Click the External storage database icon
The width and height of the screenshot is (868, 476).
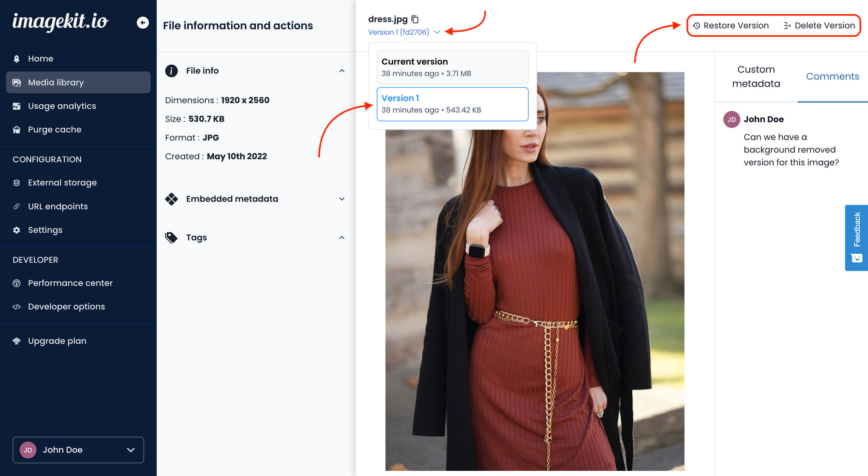[16, 183]
